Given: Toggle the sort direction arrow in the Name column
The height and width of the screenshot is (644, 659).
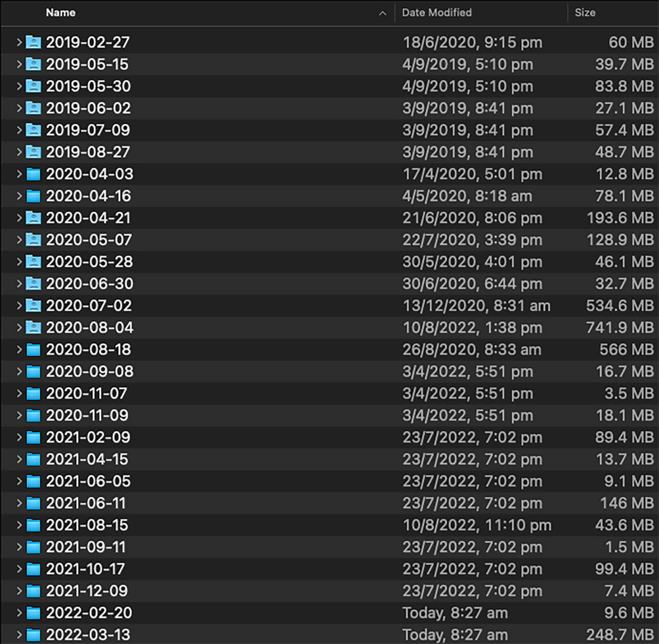Looking at the screenshot, I should (383, 14).
